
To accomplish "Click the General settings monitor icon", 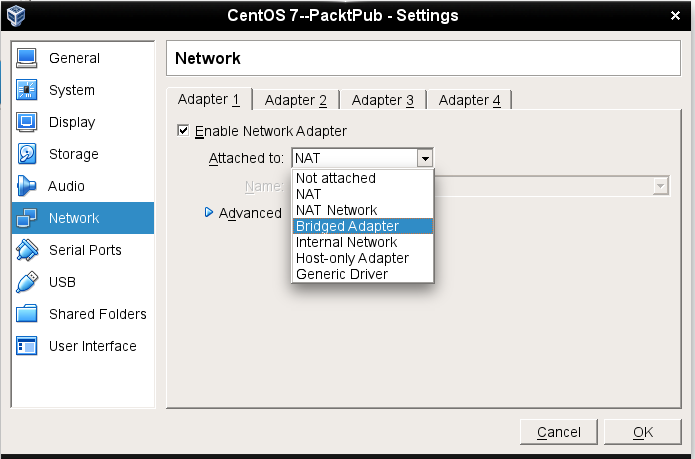I will tap(28, 58).
